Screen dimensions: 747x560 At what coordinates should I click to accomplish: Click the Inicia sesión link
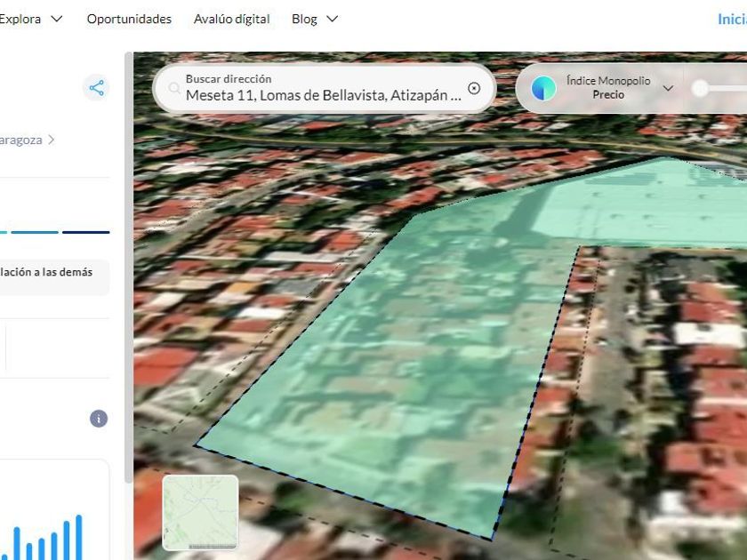[x=732, y=19]
